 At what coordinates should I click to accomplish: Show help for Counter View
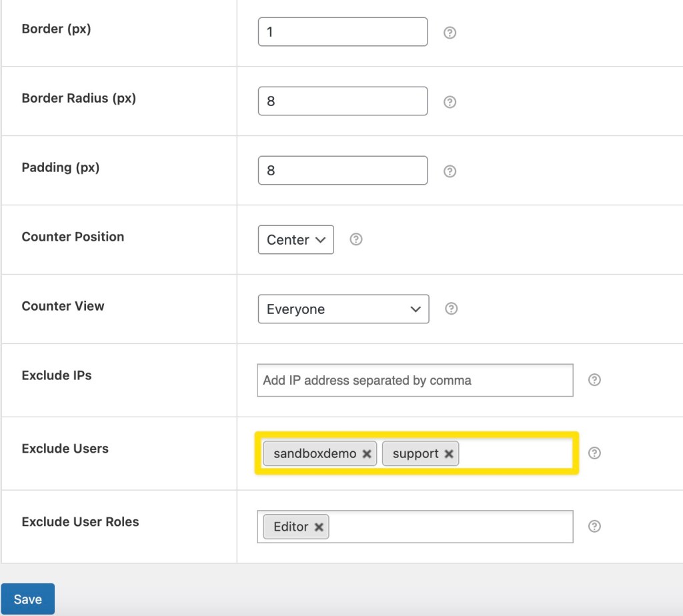point(452,309)
